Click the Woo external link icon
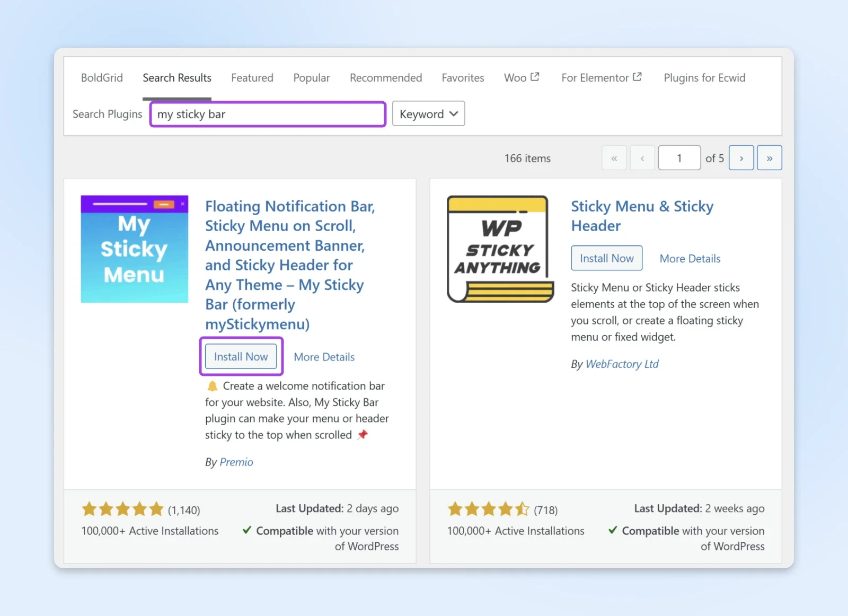The width and height of the screenshot is (848, 616). [x=535, y=77]
